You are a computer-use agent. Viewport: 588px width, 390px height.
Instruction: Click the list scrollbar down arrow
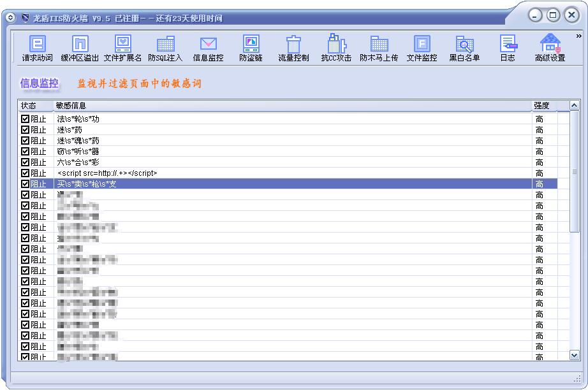tap(574, 355)
